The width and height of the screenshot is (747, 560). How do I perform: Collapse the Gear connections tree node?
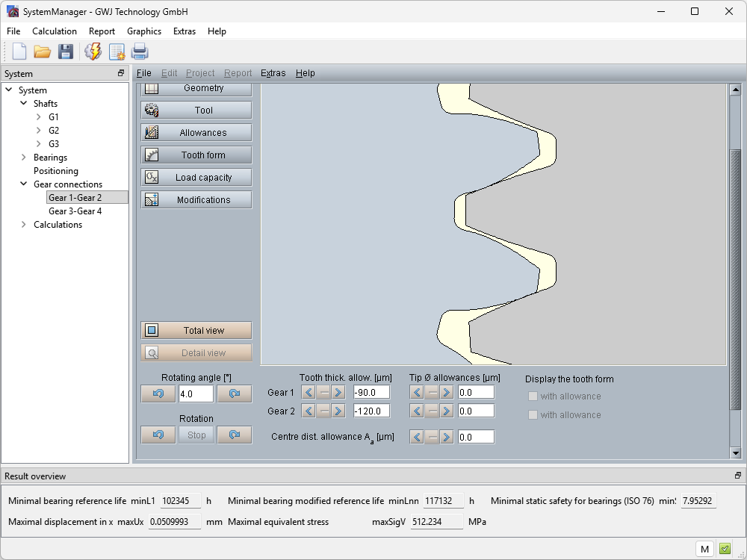pos(24,184)
